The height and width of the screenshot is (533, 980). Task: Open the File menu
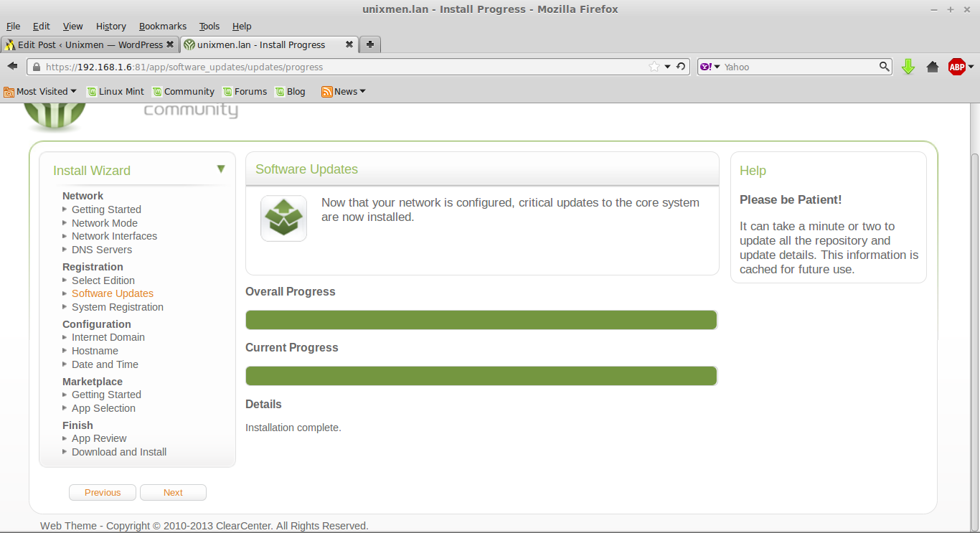(13, 27)
